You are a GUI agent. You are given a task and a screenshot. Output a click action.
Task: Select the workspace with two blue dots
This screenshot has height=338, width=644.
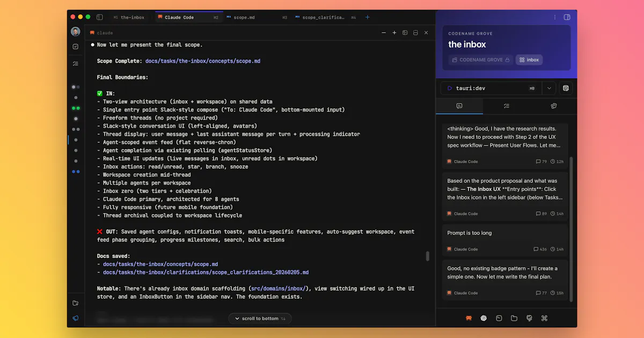76,172
